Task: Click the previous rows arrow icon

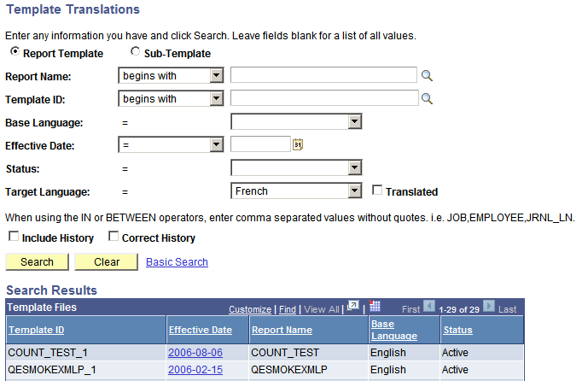Action: click(429, 308)
